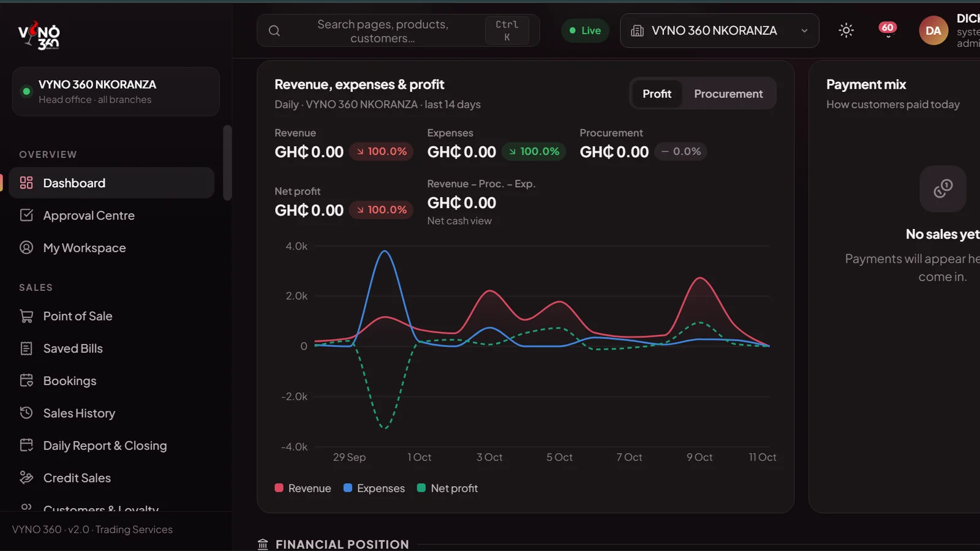980x551 pixels.
Task: Click the Financial Position bank icon
Action: (263, 544)
